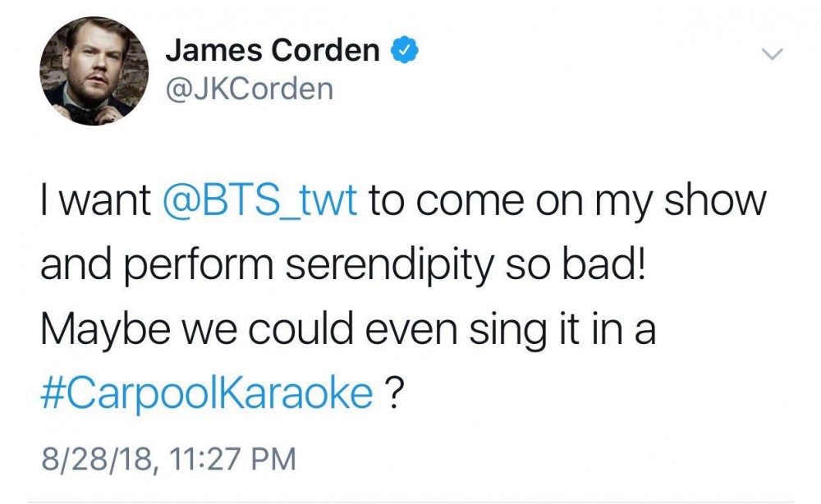Open the @BTS_twt mention

click(x=260, y=202)
